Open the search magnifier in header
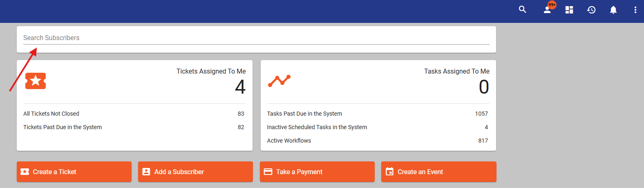 click(x=522, y=9)
